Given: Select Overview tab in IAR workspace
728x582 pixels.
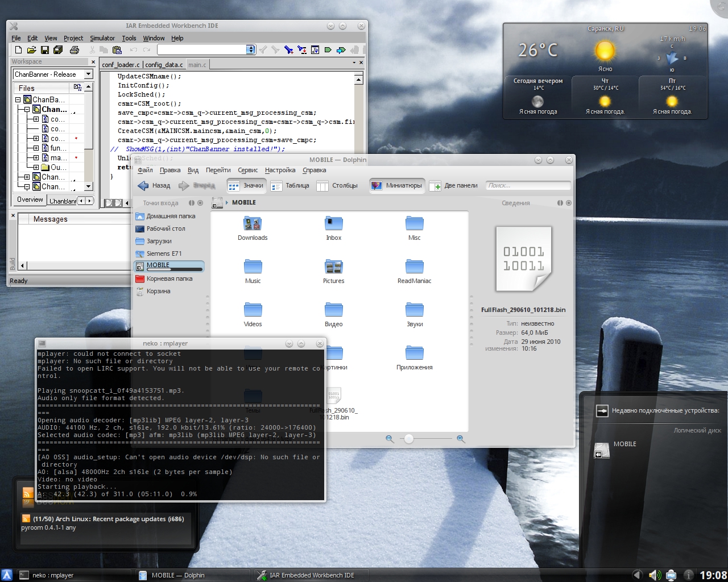Looking at the screenshot, I should [x=30, y=199].
